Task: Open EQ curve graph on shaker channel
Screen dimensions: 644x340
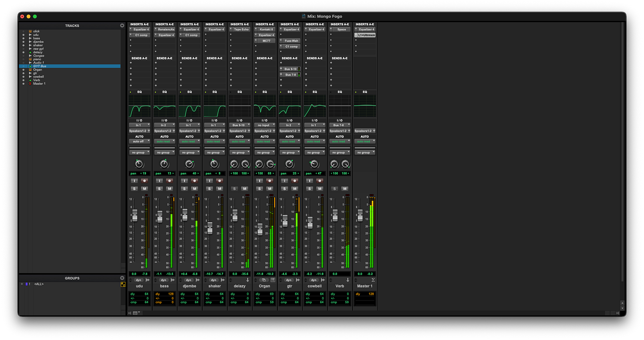Action: (215, 106)
